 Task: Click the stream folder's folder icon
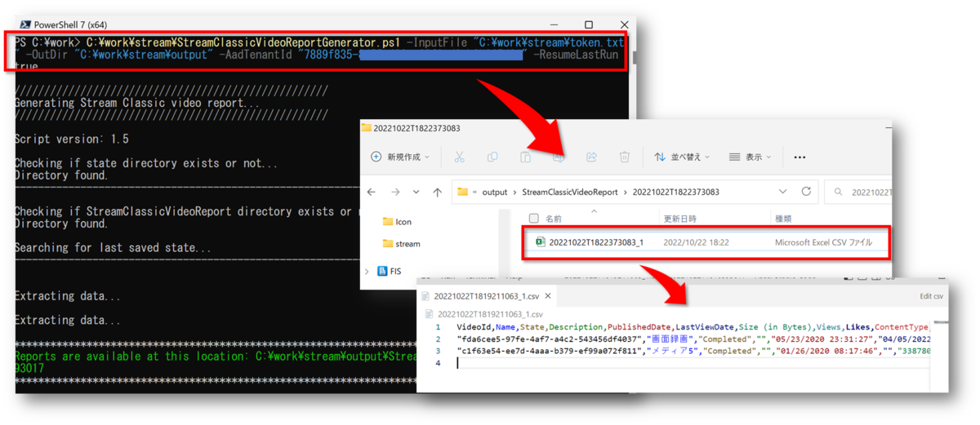388,243
